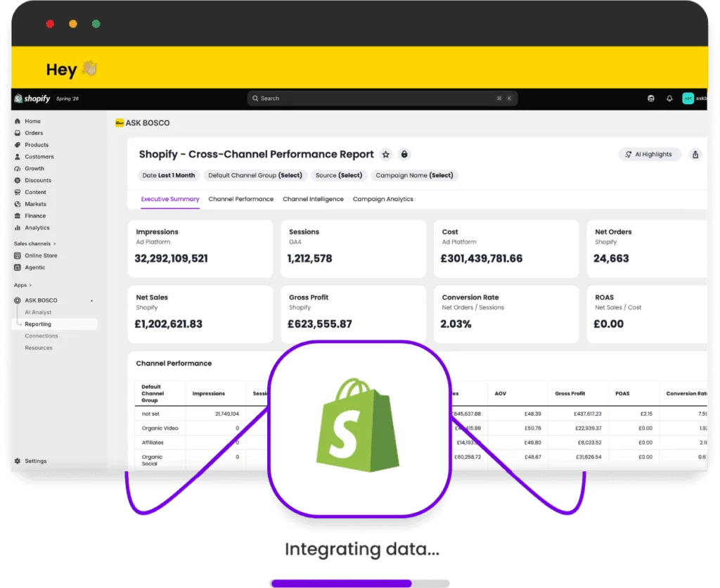Click the large Shopify bag logo
720x588 pixels.
coord(358,426)
